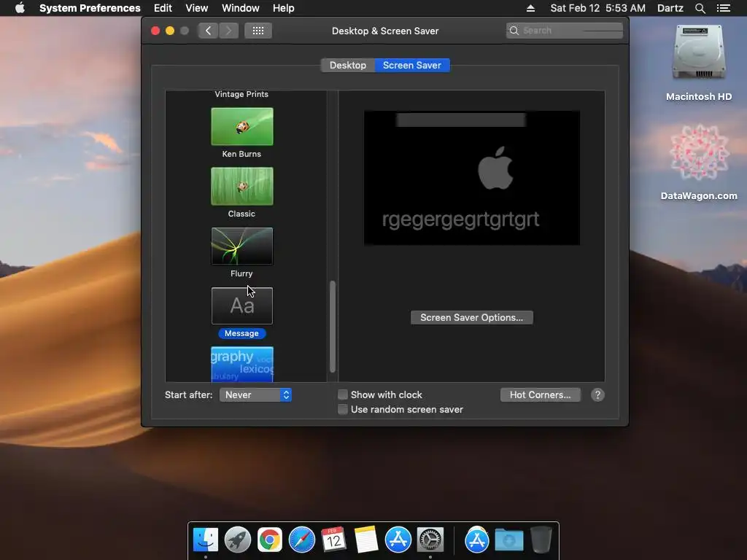Open the Edit menu
Image resolution: width=747 pixels, height=560 pixels.
tap(163, 8)
